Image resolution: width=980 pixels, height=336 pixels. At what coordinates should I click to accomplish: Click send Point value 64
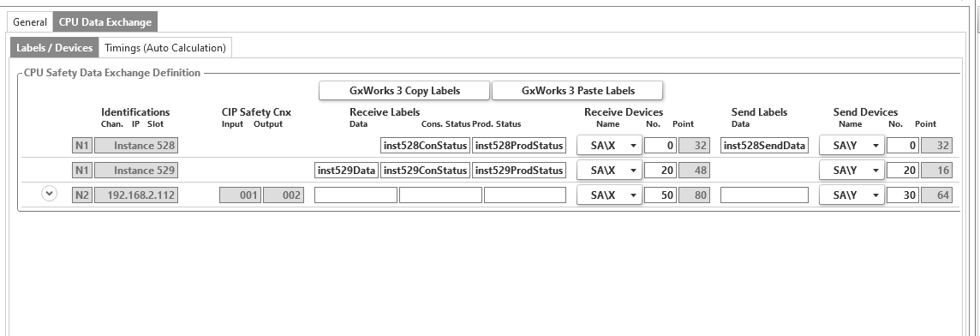[x=936, y=195]
